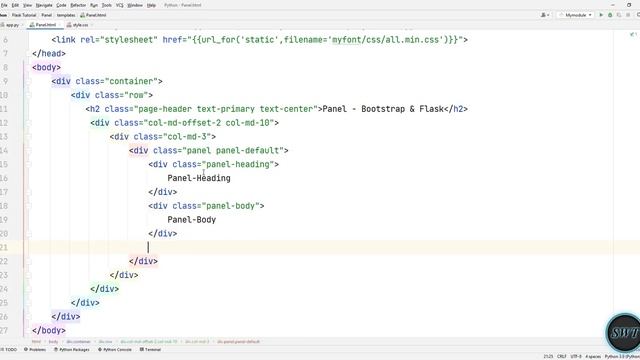Viewport: 640px width, 360px height.
Task: Click div.panel.panel-default in bottom breadcrumb
Action: [x=238, y=342]
